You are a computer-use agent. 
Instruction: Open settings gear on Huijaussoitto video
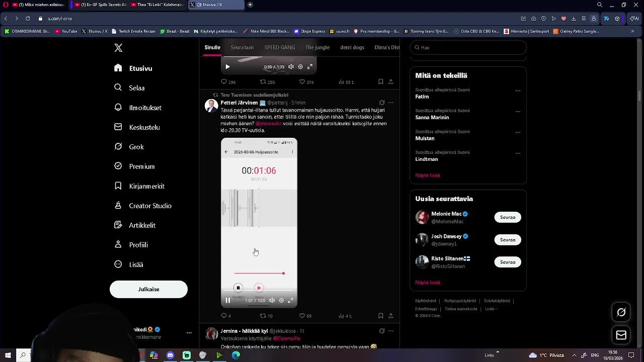[x=281, y=301]
